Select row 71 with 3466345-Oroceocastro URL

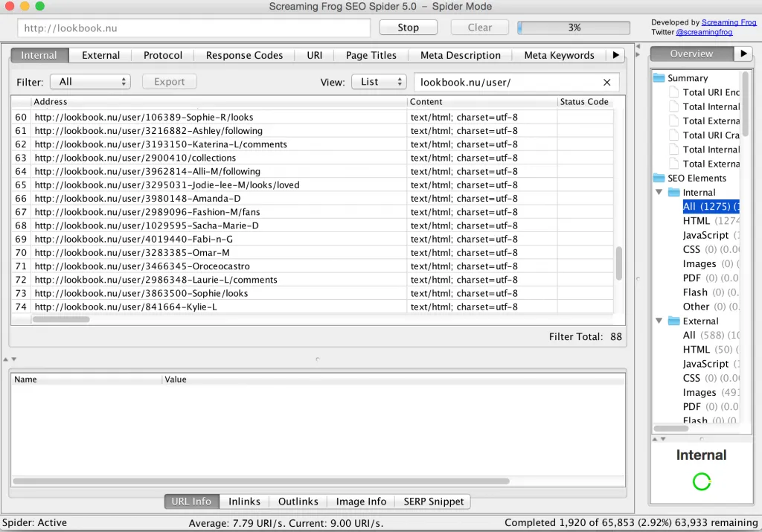click(312, 266)
